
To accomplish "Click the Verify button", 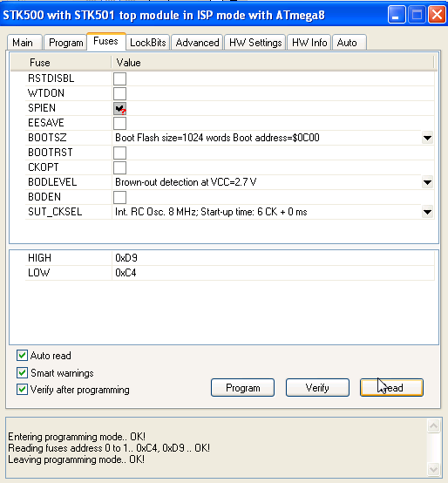I will point(317,387).
